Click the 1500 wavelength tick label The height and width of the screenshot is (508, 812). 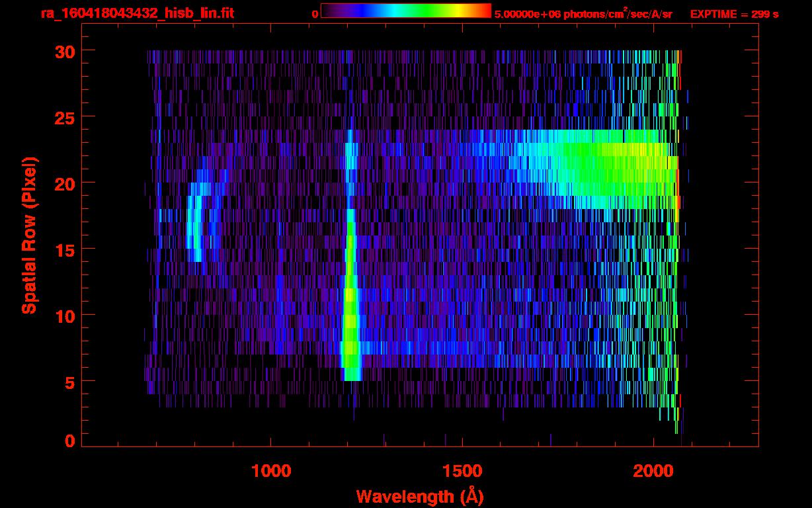point(462,471)
